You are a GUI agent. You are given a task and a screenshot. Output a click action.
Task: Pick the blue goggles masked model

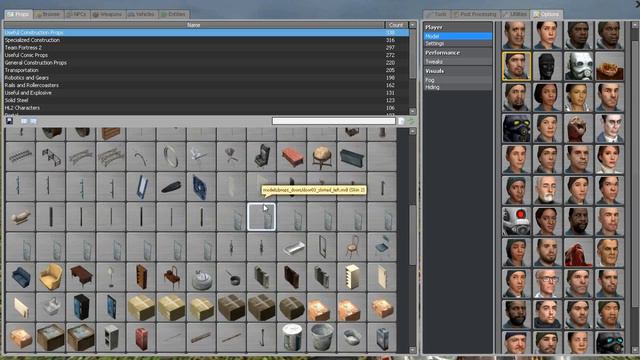609,343
